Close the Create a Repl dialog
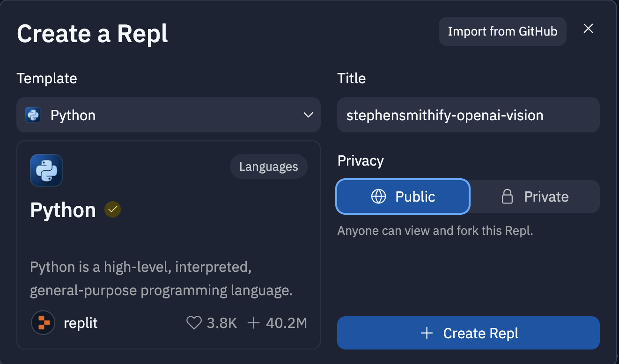619x364 pixels. (x=588, y=29)
